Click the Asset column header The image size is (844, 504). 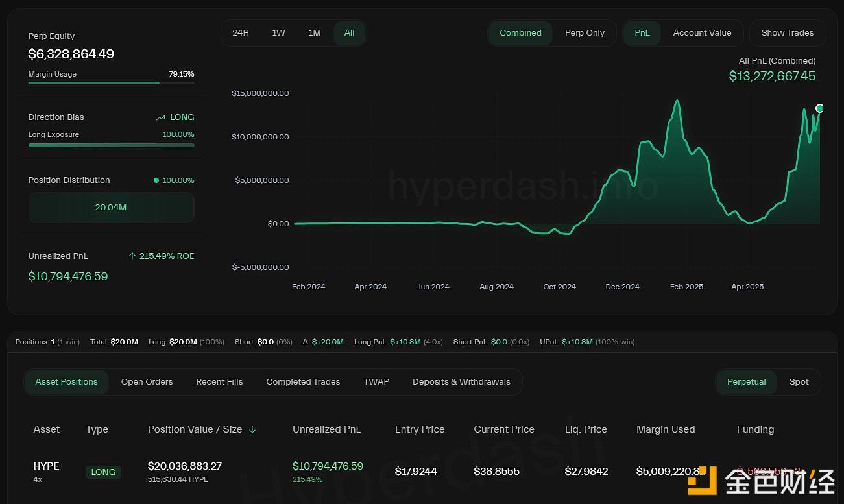click(x=47, y=429)
